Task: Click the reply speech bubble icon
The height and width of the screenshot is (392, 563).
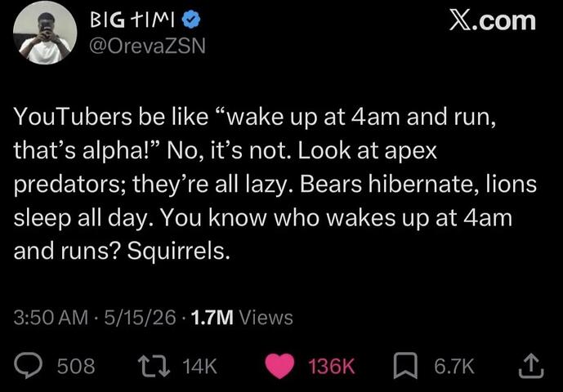Action: 28,366
